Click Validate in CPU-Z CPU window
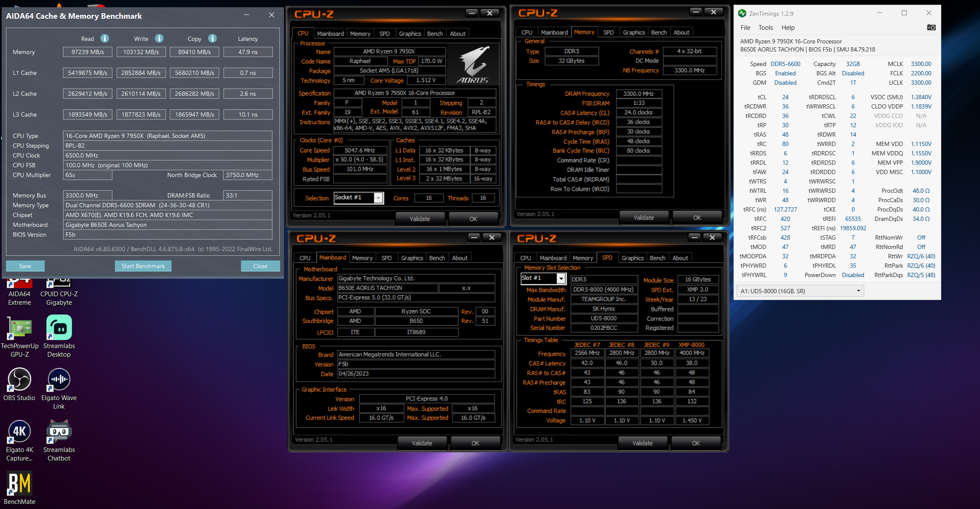Screen dimensions: 980x509 click(420, 219)
